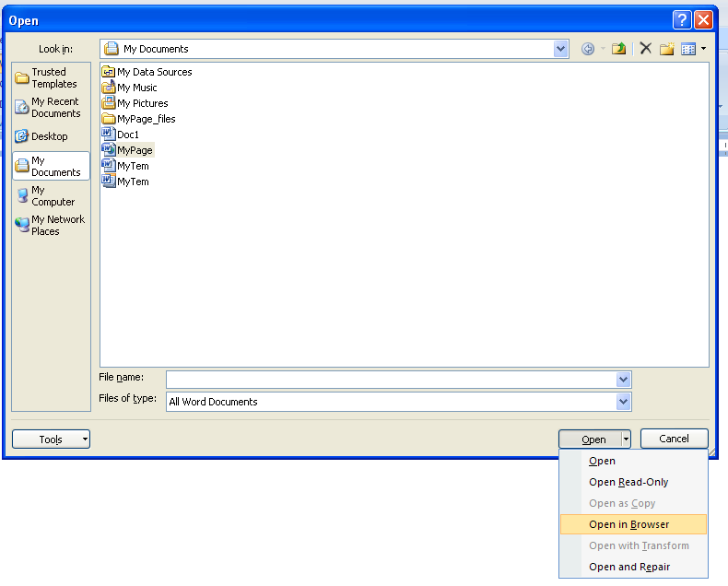Choose Open from the dropdown menu

[633, 461]
